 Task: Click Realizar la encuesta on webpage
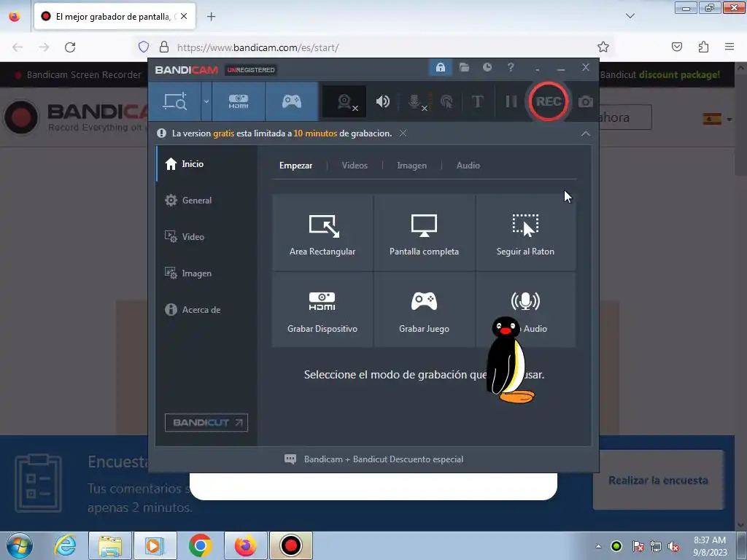658,481
